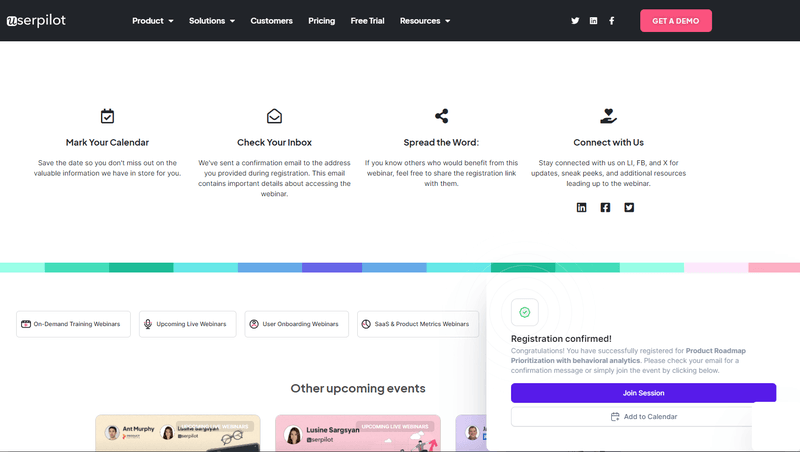Open LinkedIn icon under Connect with Us
Image resolution: width=800 pixels, height=452 pixels.
[582, 207]
